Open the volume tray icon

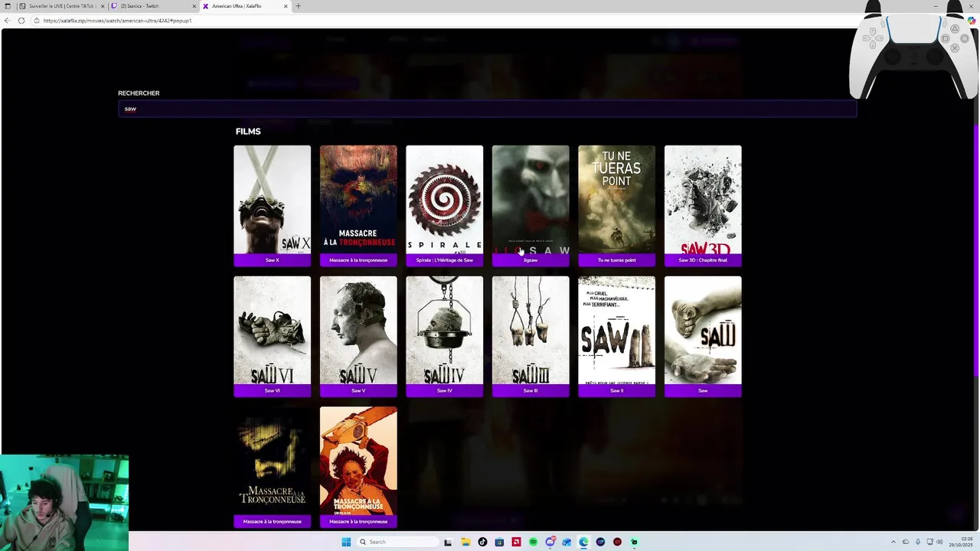click(x=939, y=542)
